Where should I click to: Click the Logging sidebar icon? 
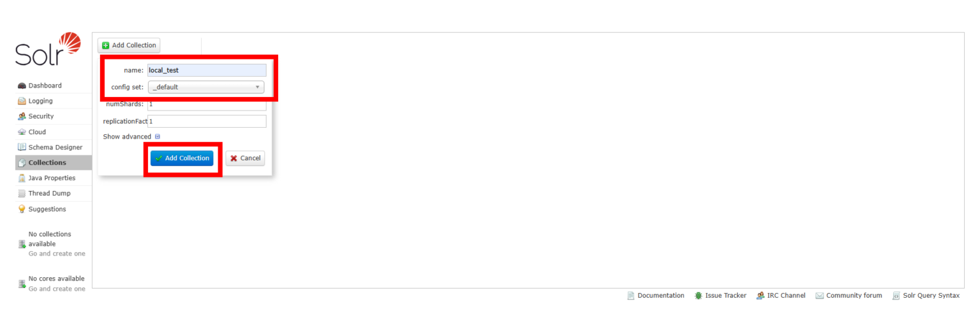tap(22, 101)
